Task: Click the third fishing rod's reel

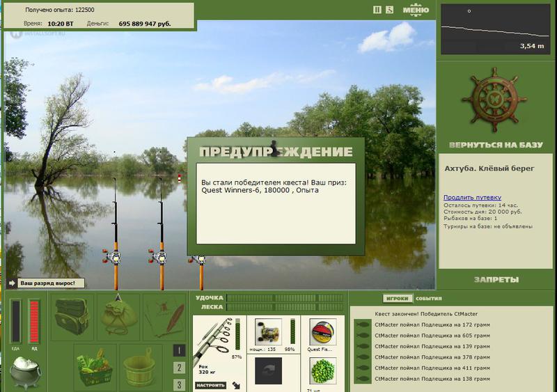Action: coord(198,259)
